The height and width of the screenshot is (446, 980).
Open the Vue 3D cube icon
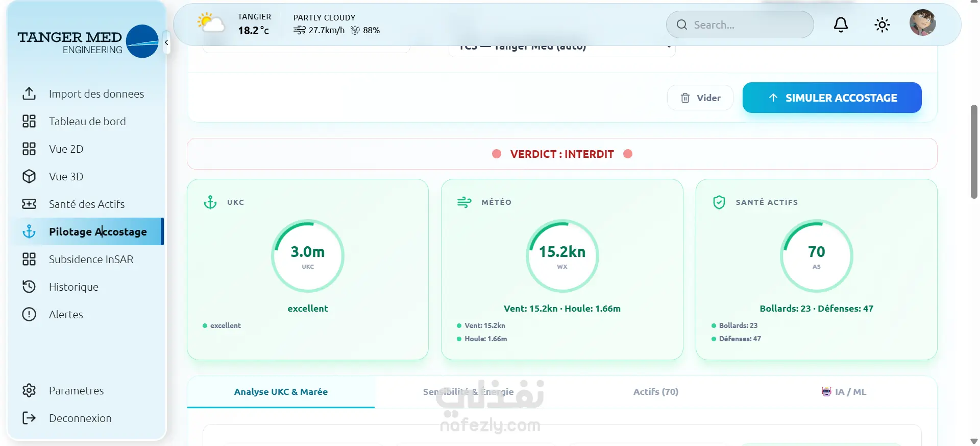[29, 176]
